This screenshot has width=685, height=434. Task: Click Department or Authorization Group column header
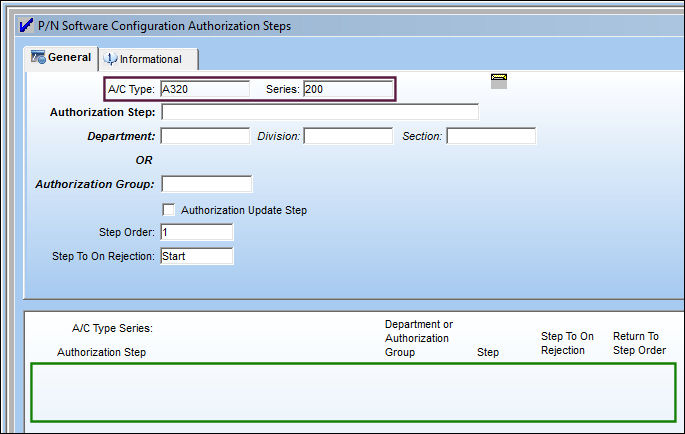pos(419,338)
